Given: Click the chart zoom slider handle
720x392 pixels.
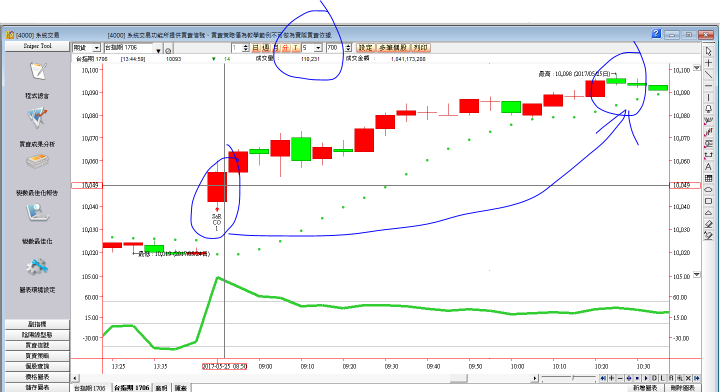Looking at the screenshot, I should (573, 378).
